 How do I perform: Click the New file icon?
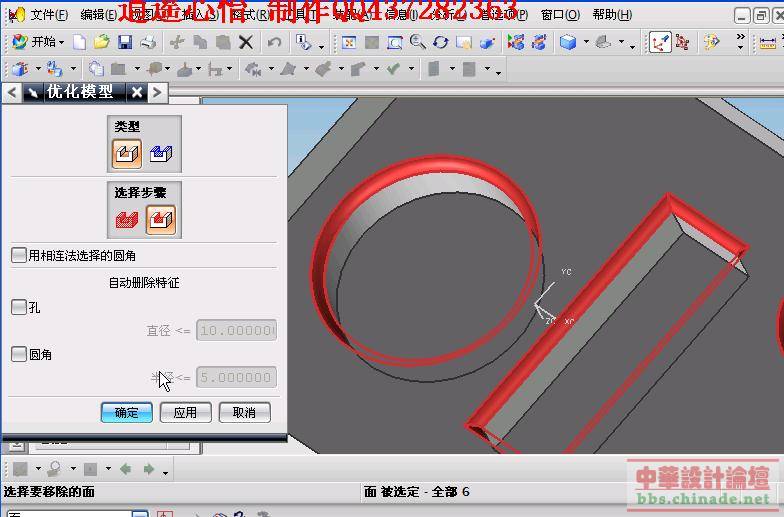[x=80, y=43]
